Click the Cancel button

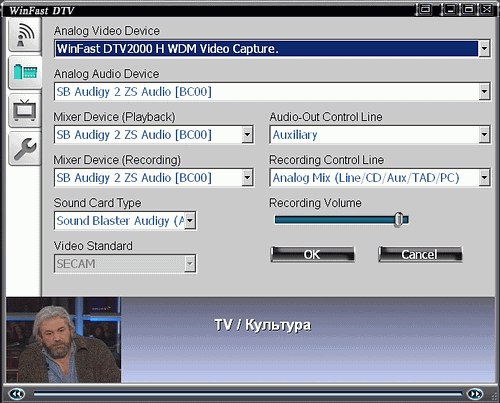(x=420, y=254)
